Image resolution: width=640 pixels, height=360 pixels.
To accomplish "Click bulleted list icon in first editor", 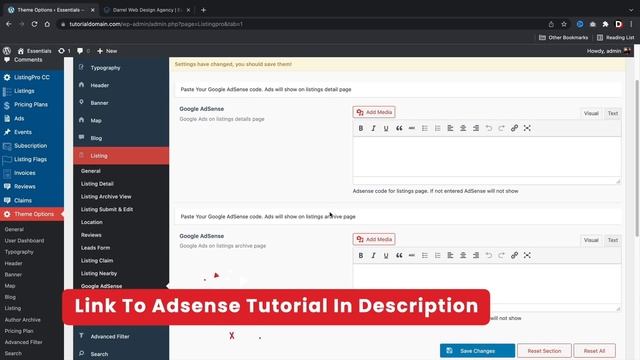I will [x=425, y=128].
